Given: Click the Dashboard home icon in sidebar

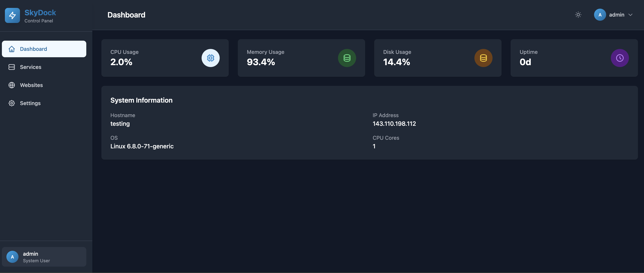Looking at the screenshot, I should pyautogui.click(x=12, y=49).
